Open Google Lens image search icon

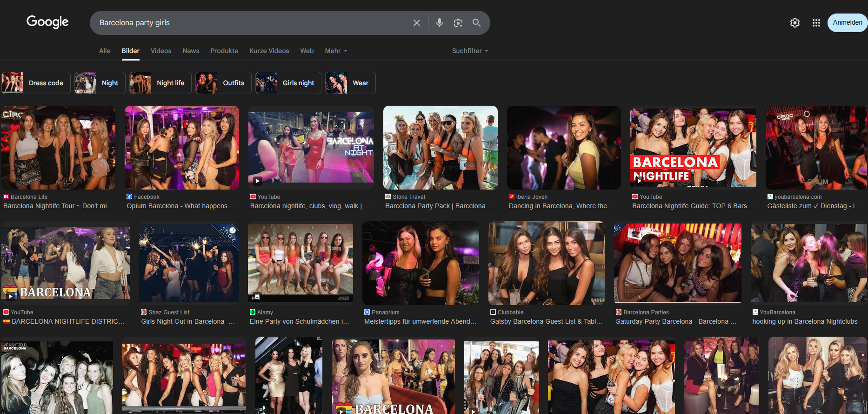[458, 23]
